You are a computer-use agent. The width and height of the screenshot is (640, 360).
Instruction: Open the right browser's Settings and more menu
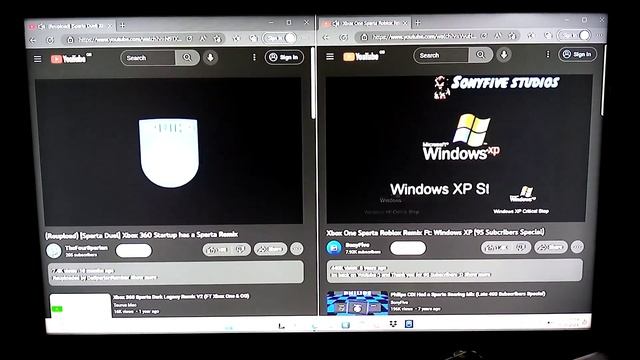(600, 35)
